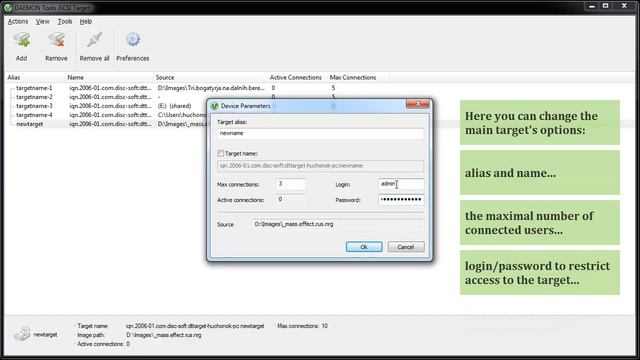Click the DAEMON Tools title bar icon
The height and width of the screenshot is (360, 640).
coord(7,7)
